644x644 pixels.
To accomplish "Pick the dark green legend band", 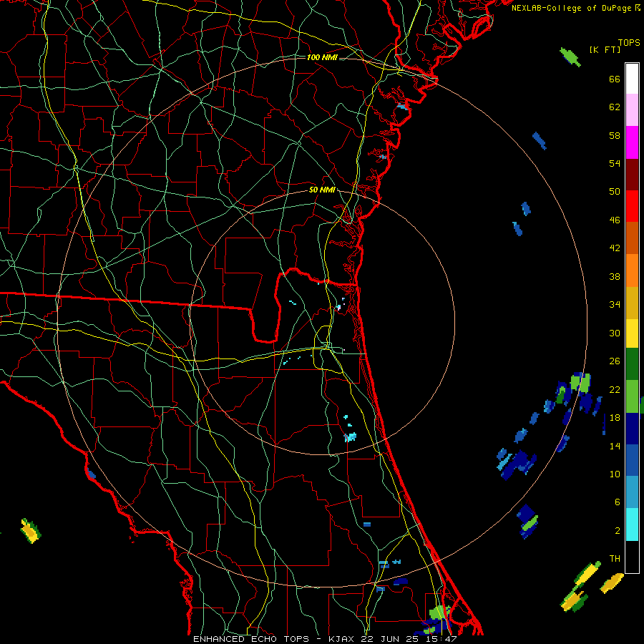I will click(x=632, y=364).
